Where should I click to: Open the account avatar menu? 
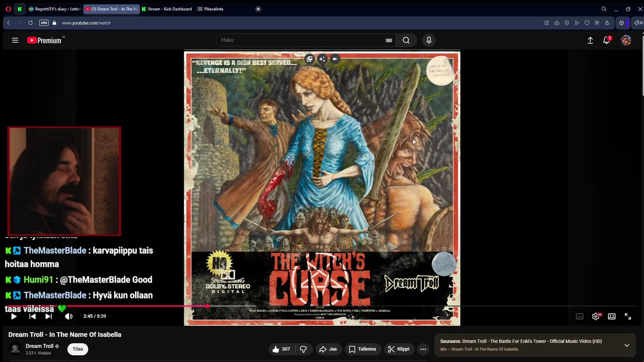point(626,40)
